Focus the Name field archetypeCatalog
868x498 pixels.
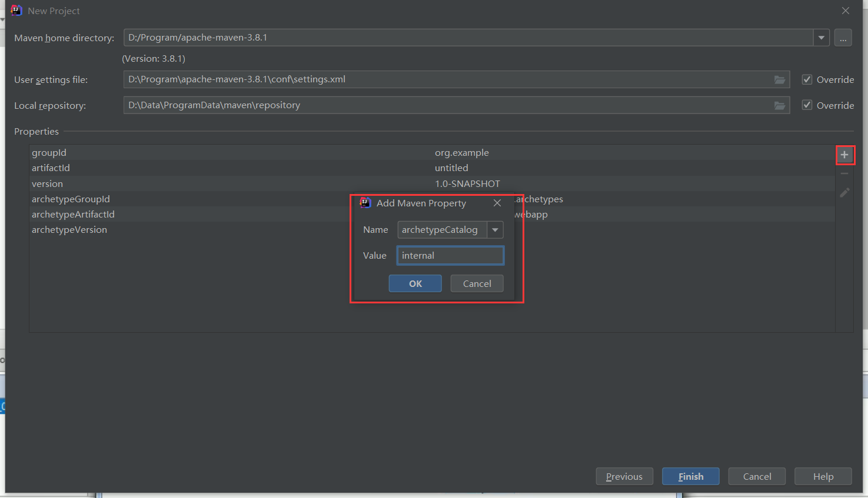tap(442, 230)
